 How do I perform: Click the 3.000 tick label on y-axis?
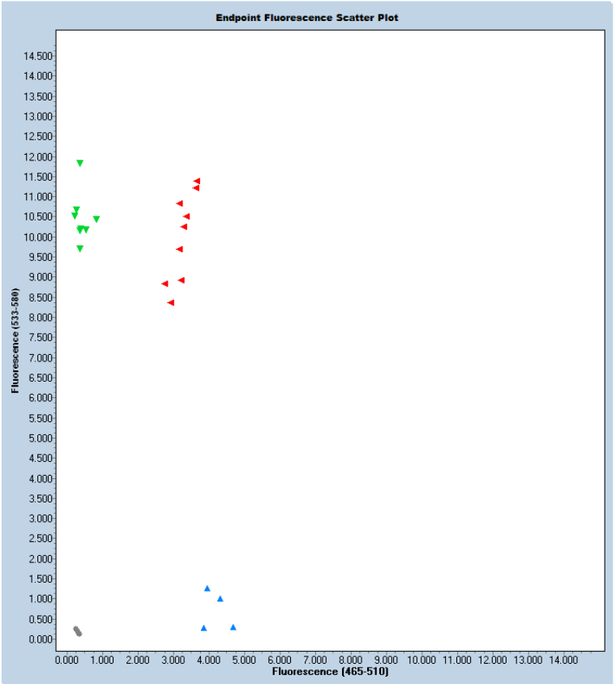[39, 519]
